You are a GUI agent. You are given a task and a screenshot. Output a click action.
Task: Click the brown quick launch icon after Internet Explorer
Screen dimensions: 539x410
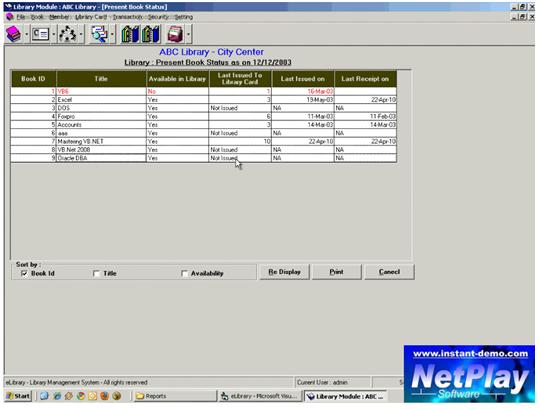tap(68, 396)
